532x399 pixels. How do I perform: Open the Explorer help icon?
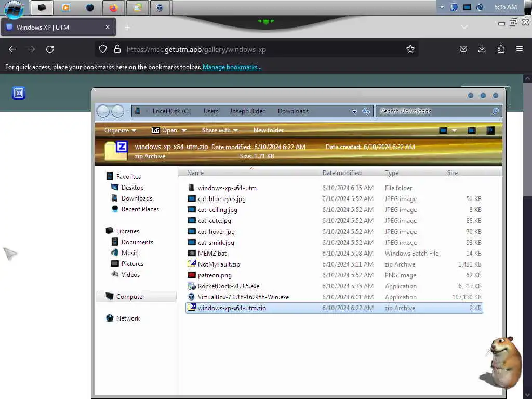tap(490, 130)
